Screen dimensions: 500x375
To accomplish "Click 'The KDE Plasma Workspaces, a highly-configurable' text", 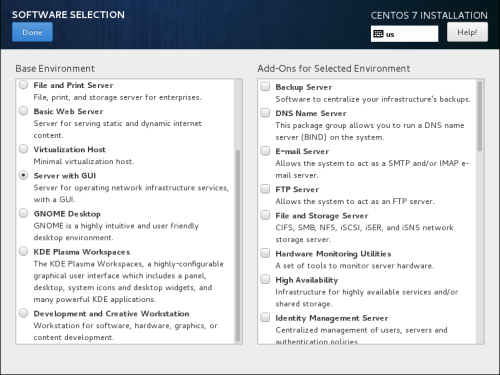I will pos(128,282).
